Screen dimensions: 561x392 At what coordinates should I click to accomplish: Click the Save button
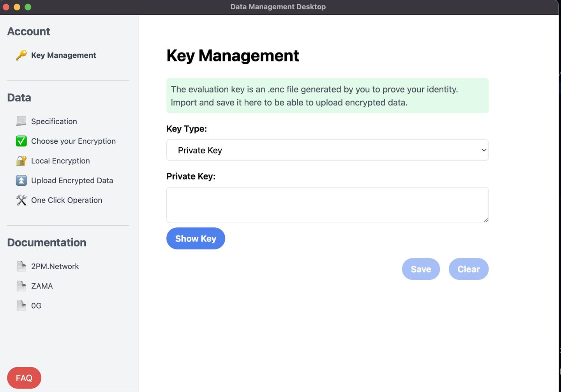[x=421, y=269]
